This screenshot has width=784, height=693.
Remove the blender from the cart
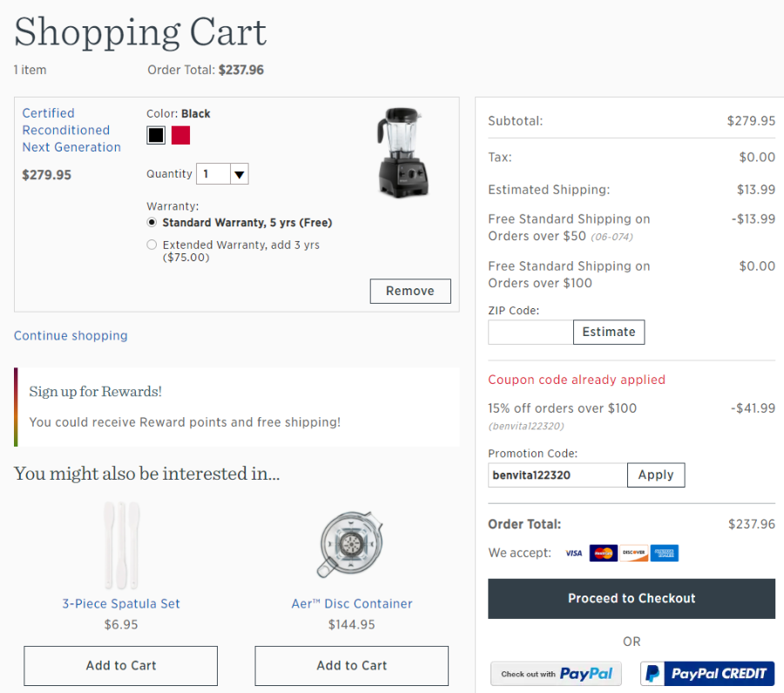(x=410, y=291)
